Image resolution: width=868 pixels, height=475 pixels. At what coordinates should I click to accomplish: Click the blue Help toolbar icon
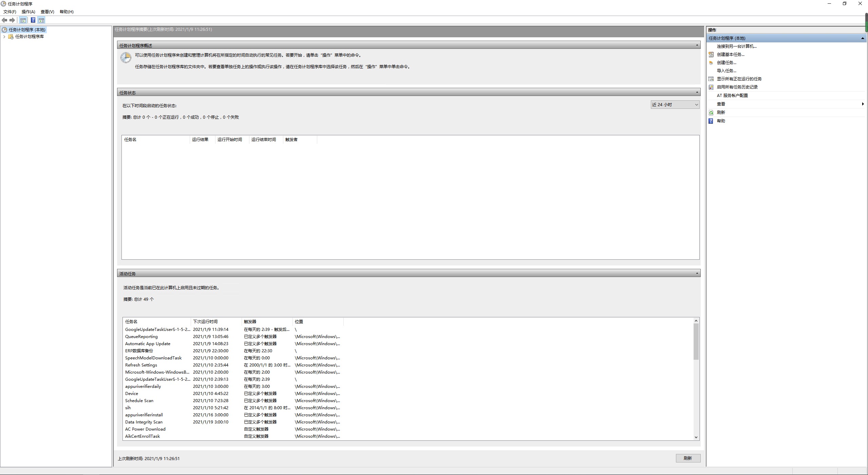[x=33, y=20]
